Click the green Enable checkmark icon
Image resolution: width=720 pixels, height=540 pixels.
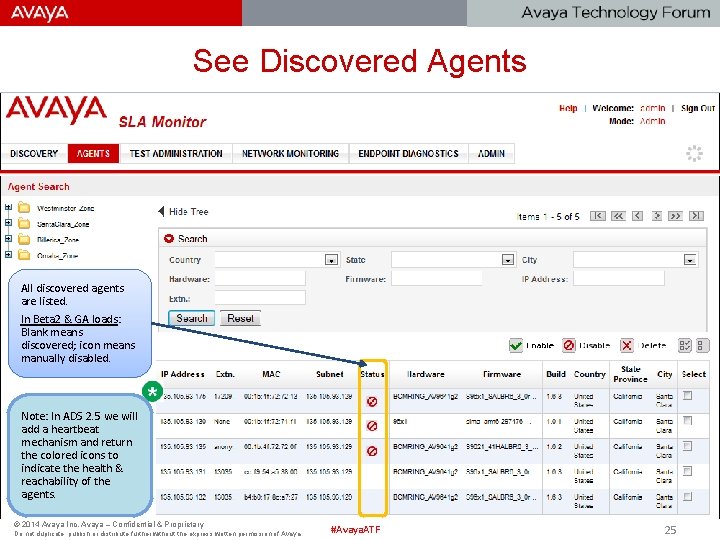[x=516, y=345]
